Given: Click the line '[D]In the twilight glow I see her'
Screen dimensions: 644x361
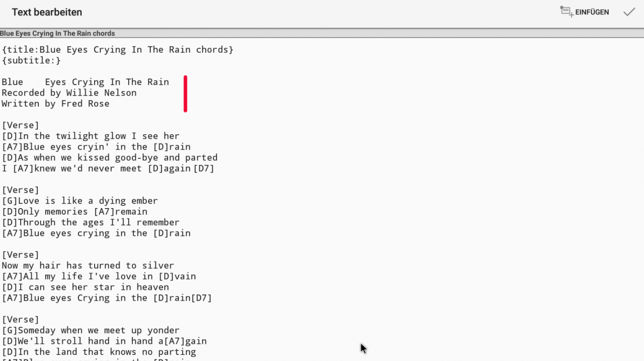Looking at the screenshot, I should point(91,136).
